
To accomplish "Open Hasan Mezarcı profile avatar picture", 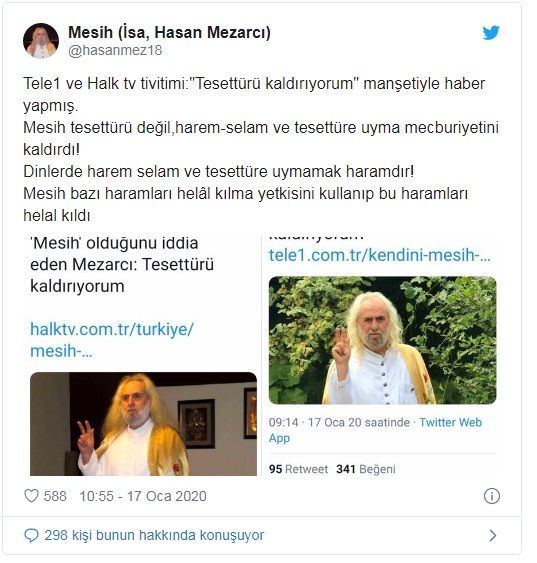I will [41, 41].
